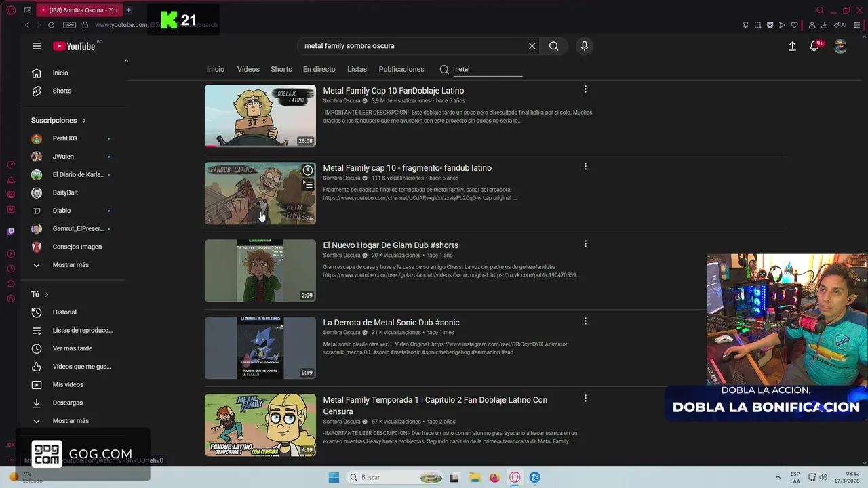The height and width of the screenshot is (488, 868).
Task: Add fragmento video to Watch Later
Action: (x=308, y=170)
